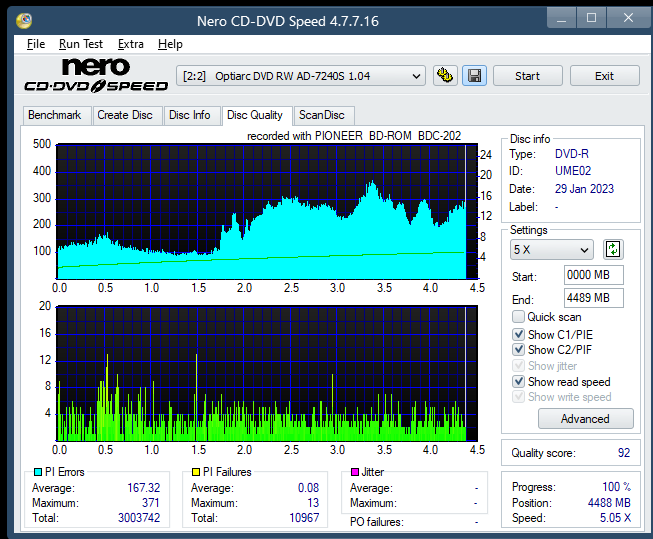Viewport: 653px width, 539px height.
Task: Click the Start field showing 0000 MB
Action: point(593,275)
